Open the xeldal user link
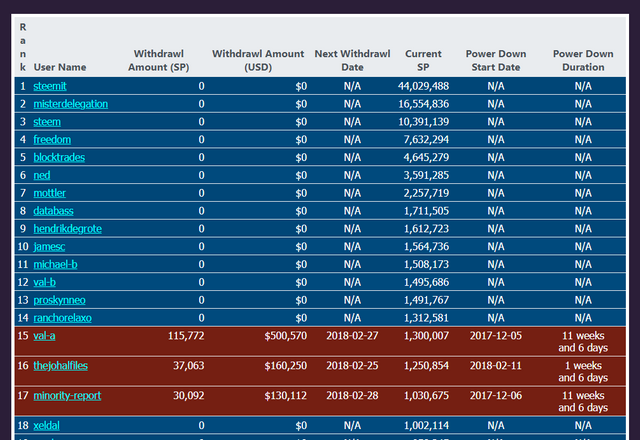 pyautogui.click(x=47, y=425)
